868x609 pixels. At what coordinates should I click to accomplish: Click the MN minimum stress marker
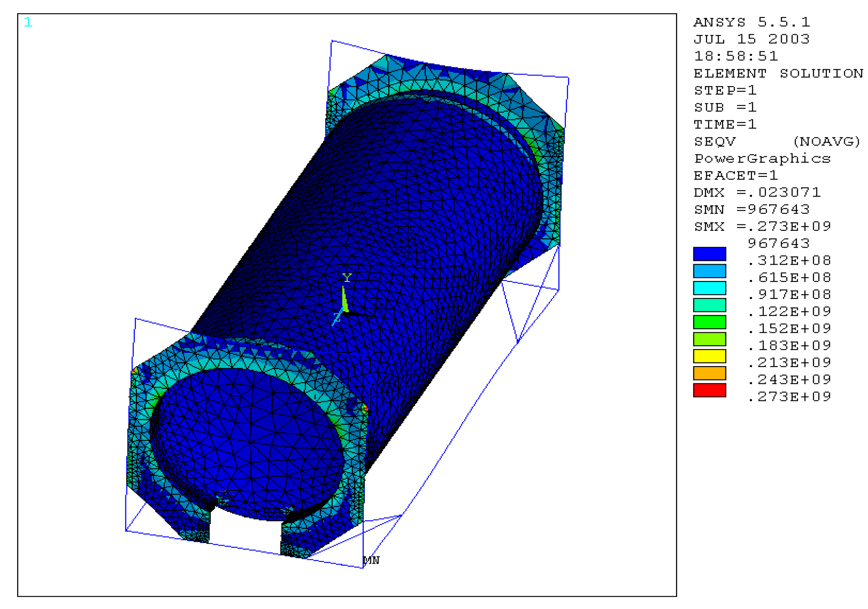(371, 560)
